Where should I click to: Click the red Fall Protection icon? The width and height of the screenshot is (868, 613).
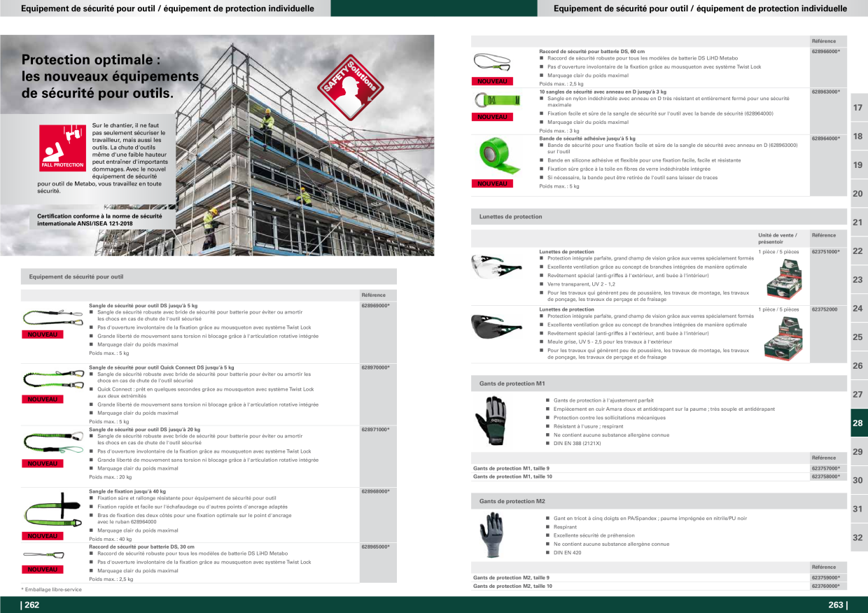point(62,148)
